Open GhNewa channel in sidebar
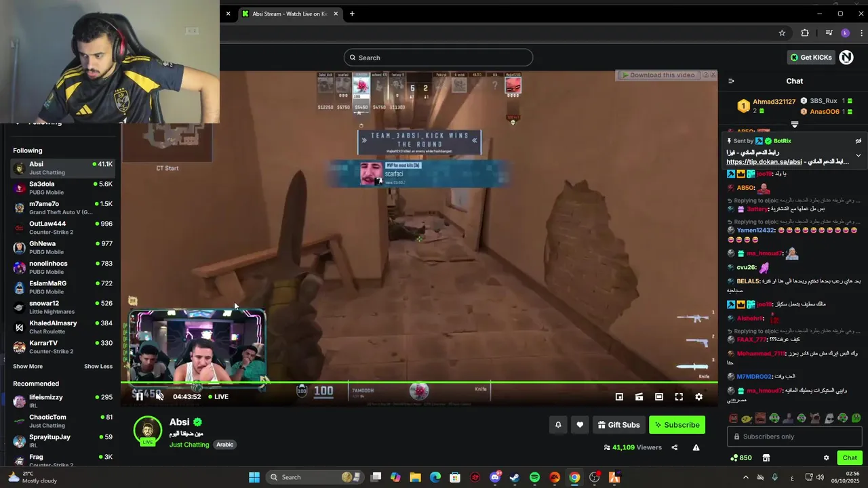Screen dimensions: 868x488 (x=62, y=247)
